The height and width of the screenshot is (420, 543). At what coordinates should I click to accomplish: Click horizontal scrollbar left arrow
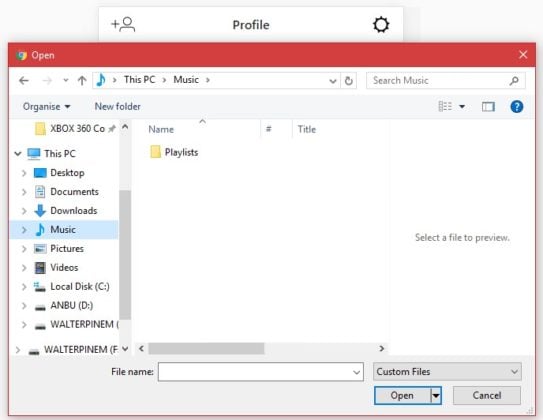(x=141, y=348)
